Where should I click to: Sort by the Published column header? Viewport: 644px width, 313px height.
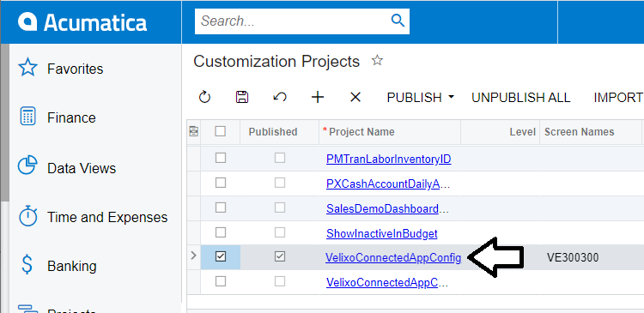pyautogui.click(x=273, y=132)
